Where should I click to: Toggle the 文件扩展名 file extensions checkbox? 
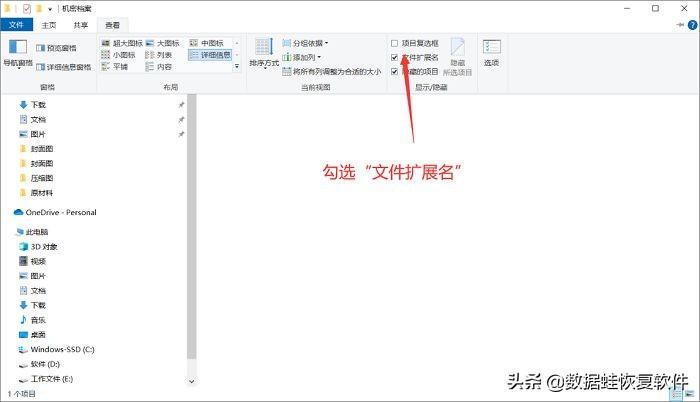pos(395,58)
